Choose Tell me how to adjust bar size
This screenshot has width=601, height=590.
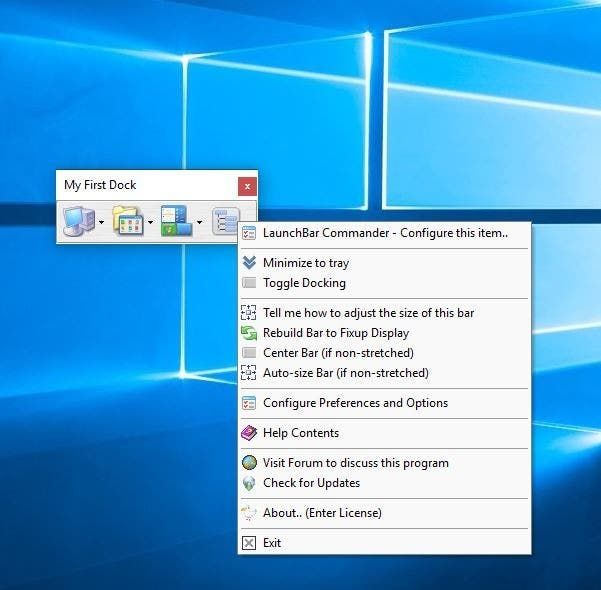384,313
